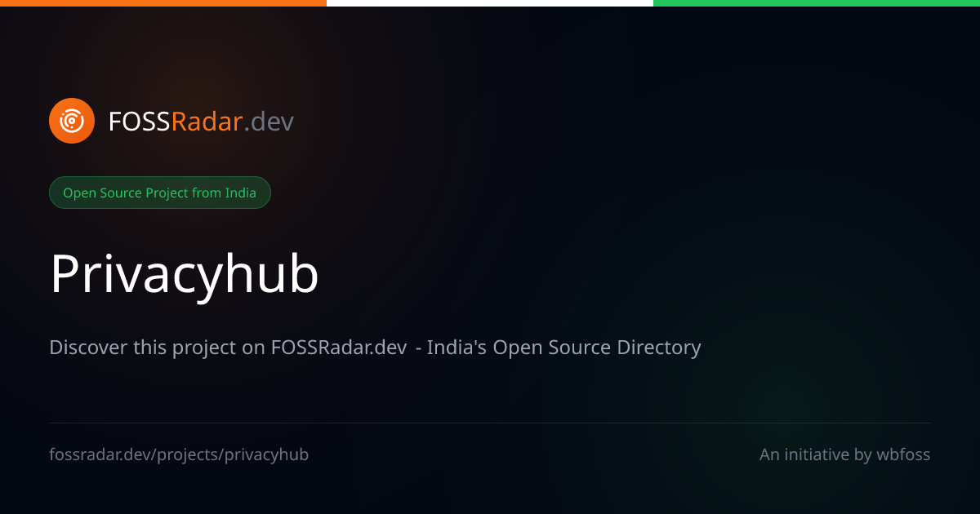This screenshot has width=980, height=514.
Task: Click the Discover this project on FOSSRadar.dev tagline
Action: 375,348
